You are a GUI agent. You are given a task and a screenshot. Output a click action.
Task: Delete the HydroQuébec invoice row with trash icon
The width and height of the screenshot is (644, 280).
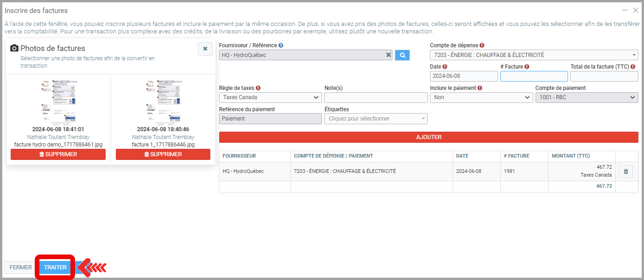[x=625, y=172]
